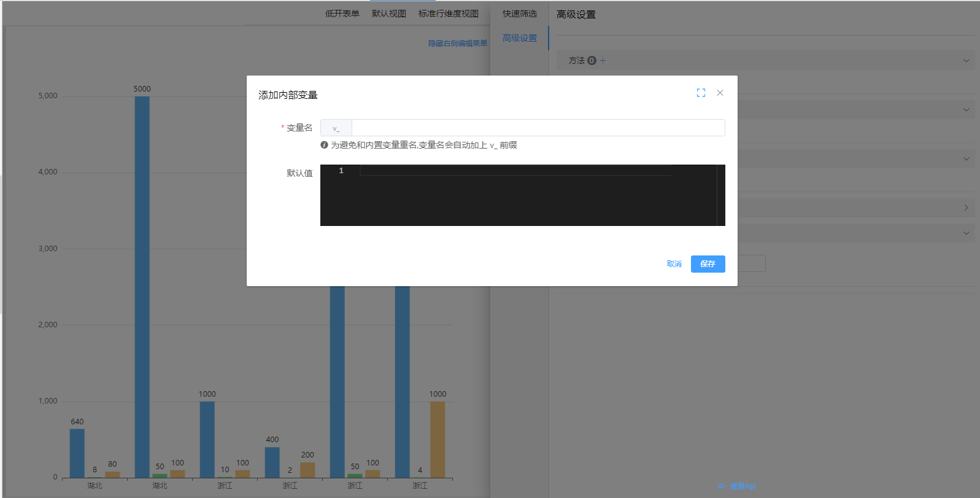Click the info icon below 变量名
This screenshot has width=980, height=498.
[324, 145]
